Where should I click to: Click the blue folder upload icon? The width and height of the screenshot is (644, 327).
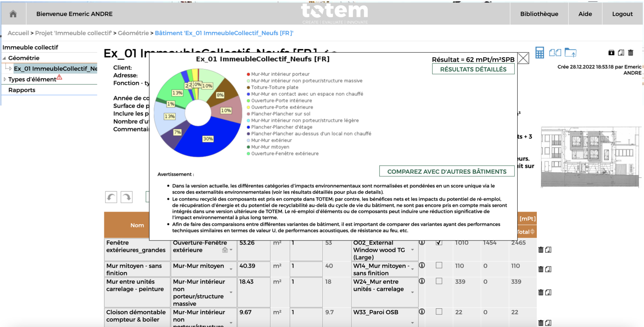pyautogui.click(x=571, y=53)
